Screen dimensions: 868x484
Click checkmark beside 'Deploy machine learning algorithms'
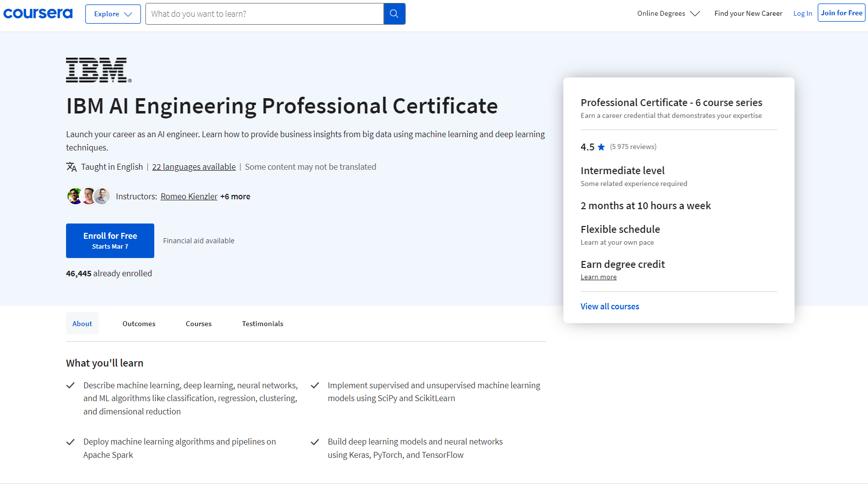[x=70, y=442]
